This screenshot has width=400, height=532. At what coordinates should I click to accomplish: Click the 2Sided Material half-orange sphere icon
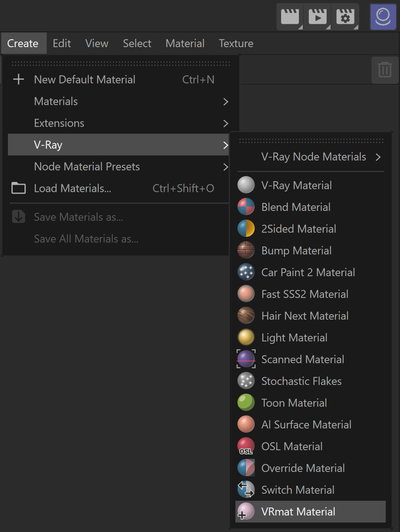pyautogui.click(x=246, y=229)
